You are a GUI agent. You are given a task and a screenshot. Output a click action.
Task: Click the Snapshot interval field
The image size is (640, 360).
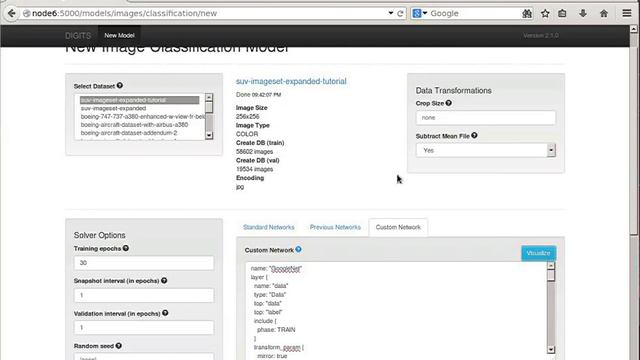click(144, 295)
